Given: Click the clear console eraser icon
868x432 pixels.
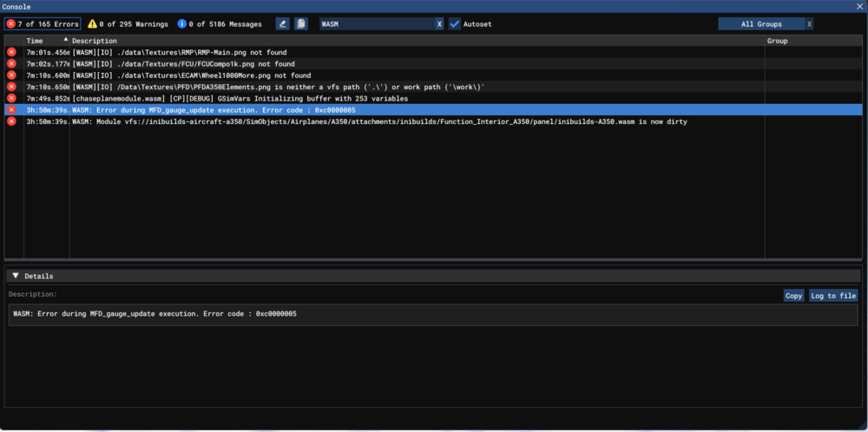Looking at the screenshot, I should [283, 24].
